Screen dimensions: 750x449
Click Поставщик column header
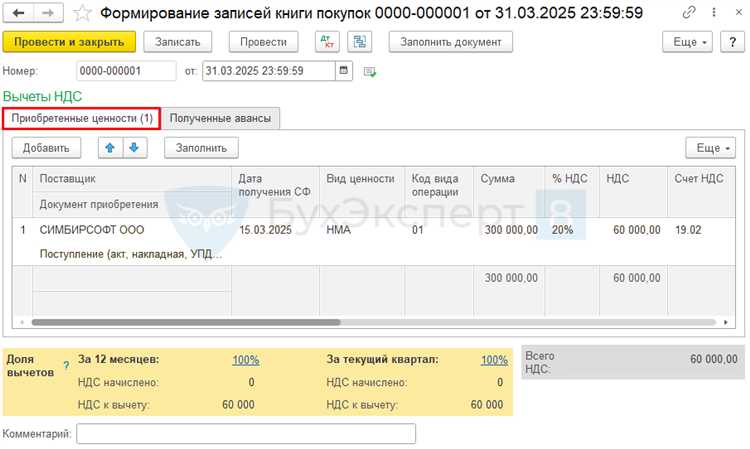(x=132, y=179)
